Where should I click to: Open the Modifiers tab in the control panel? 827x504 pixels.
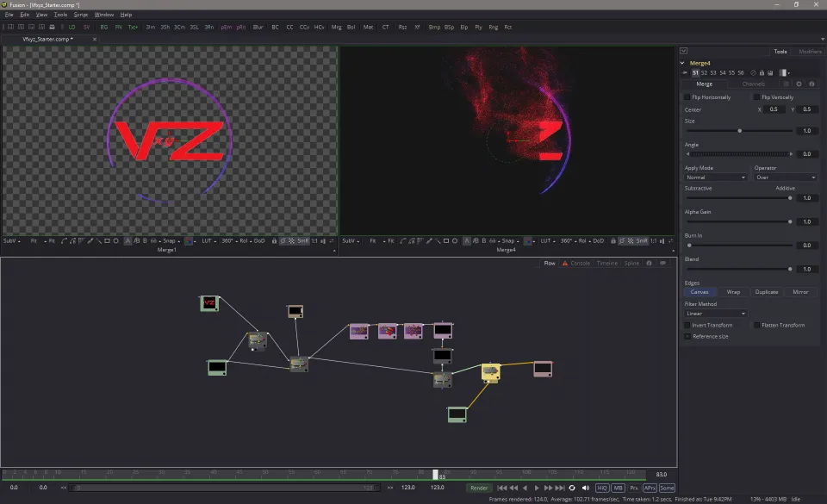810,52
